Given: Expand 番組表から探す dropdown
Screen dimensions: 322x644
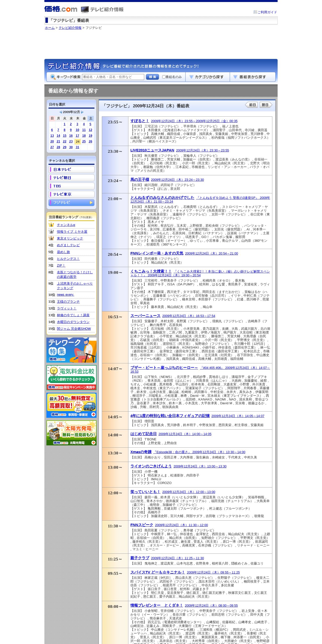Looking at the screenshot, I should pyautogui.click(x=253, y=77).
